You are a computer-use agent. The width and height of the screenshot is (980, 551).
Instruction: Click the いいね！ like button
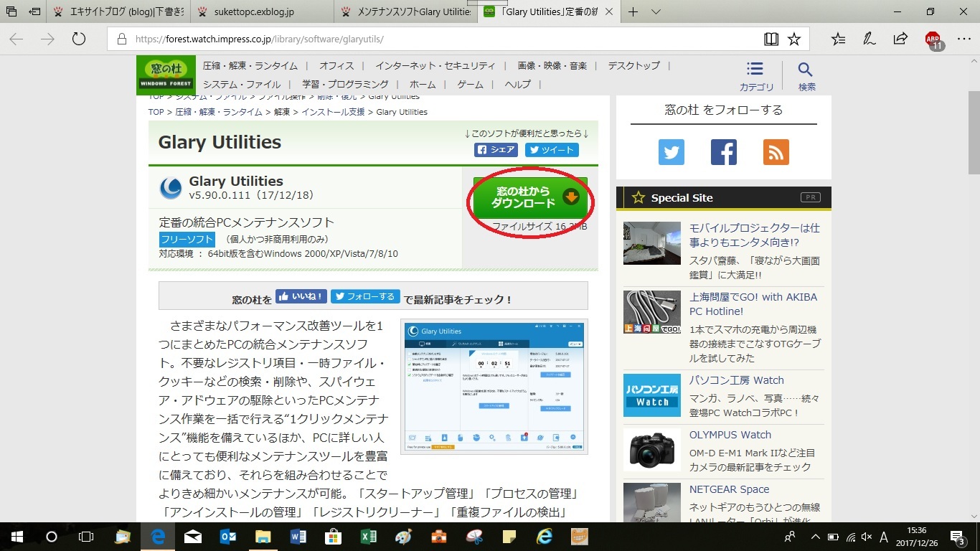pyautogui.click(x=301, y=296)
